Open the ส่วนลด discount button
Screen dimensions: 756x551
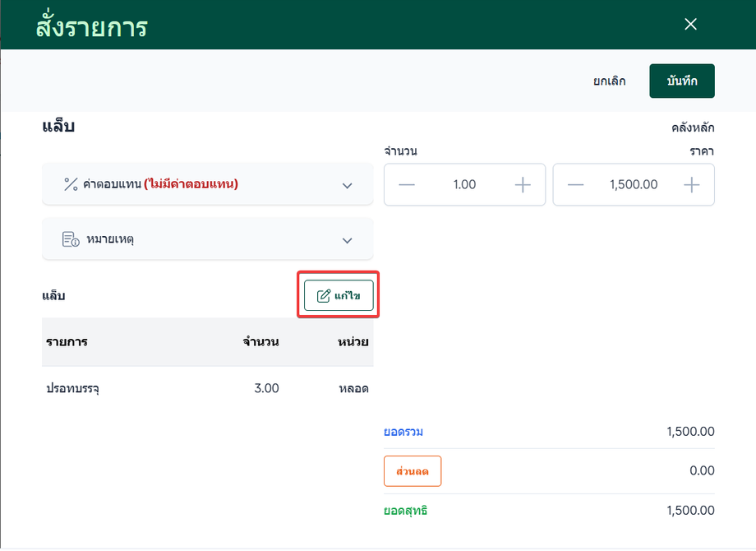pos(413,471)
